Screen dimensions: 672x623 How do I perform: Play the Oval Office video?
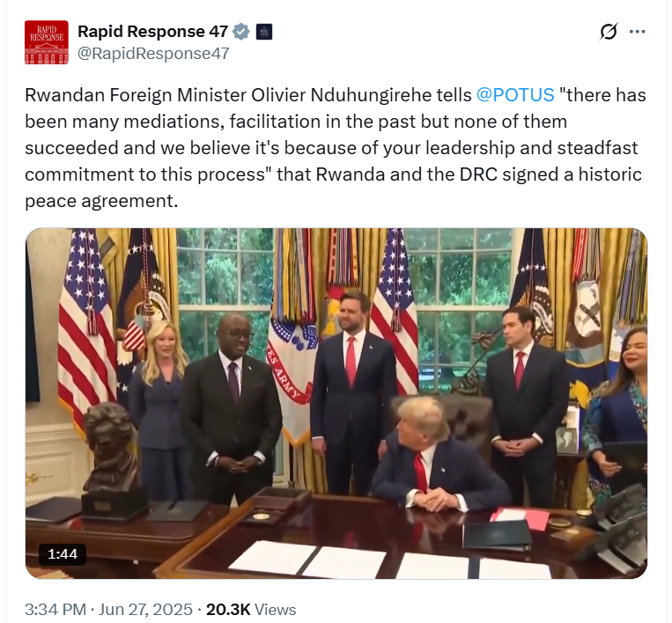coord(336,404)
